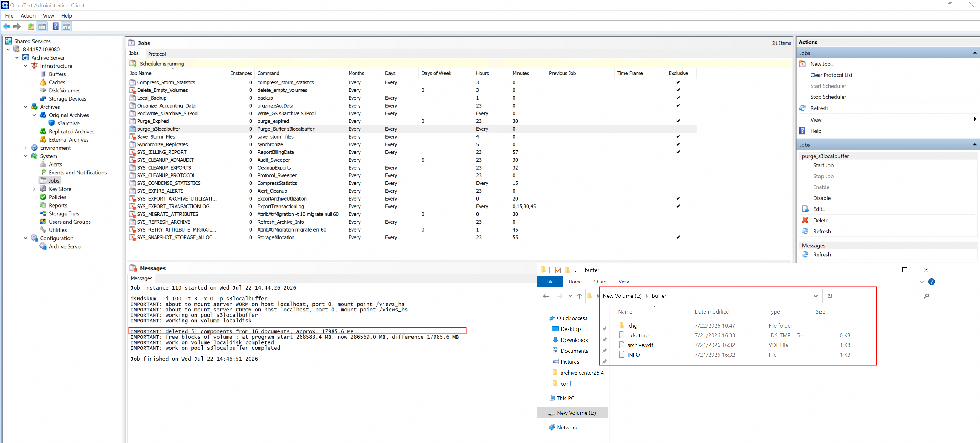Image resolution: width=980 pixels, height=443 pixels.
Task: Open the Explorer Home ribbon tab
Action: (x=575, y=282)
